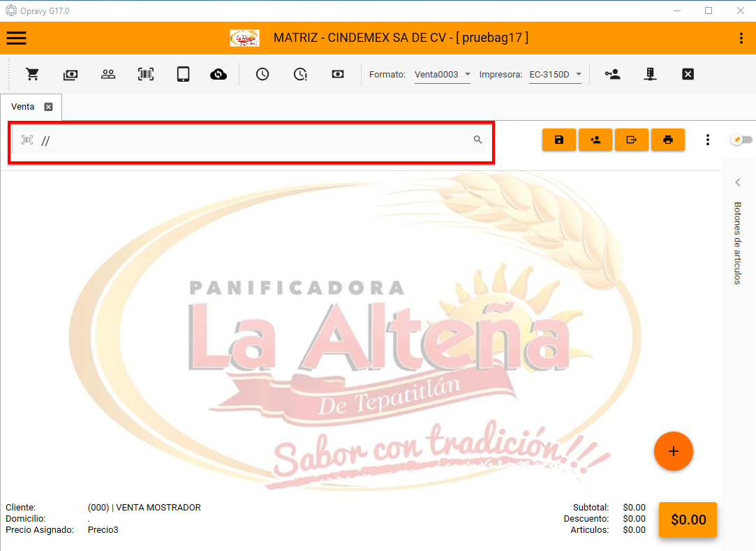Click the Subtotal $0.00 value
Viewport: 756px width, 551px height.
click(x=634, y=508)
